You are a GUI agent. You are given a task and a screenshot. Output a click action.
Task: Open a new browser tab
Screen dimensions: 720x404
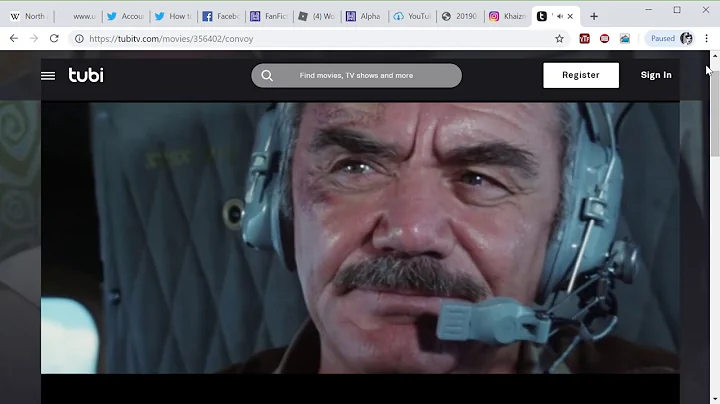coord(594,17)
